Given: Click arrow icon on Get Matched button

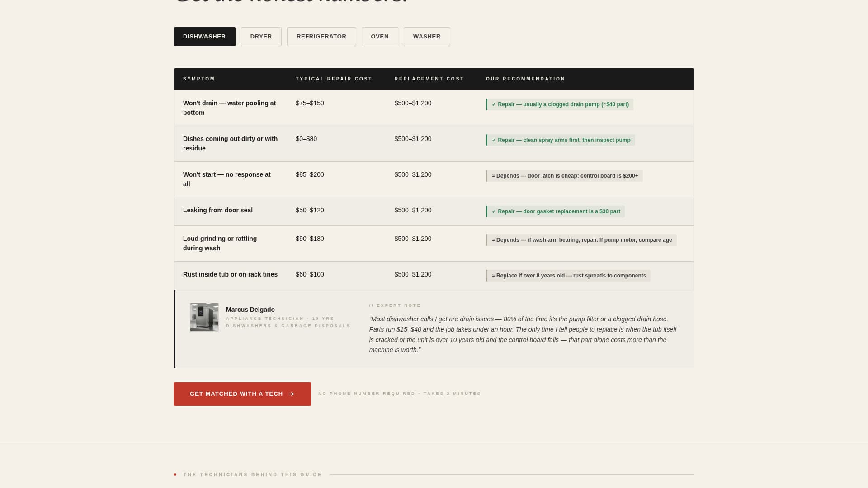Looking at the screenshot, I should pyautogui.click(x=291, y=394).
